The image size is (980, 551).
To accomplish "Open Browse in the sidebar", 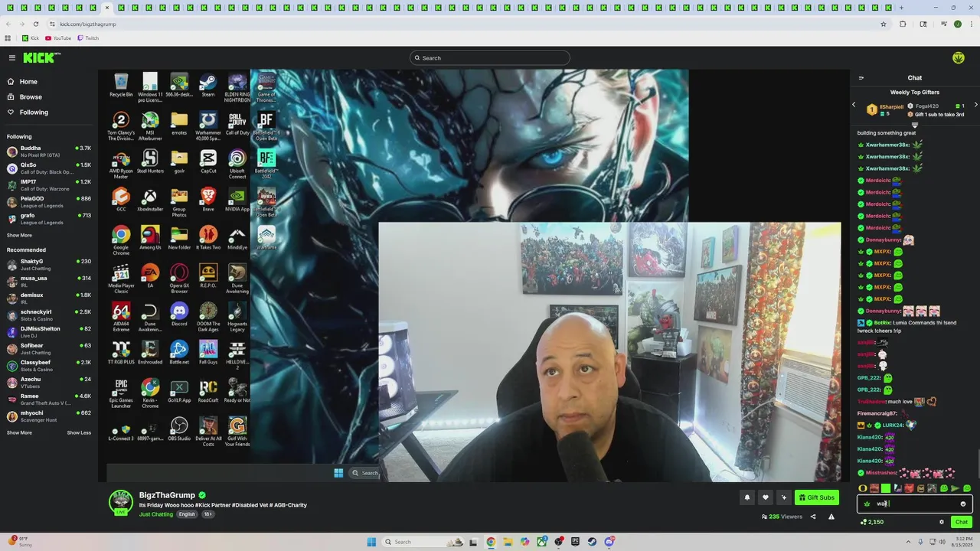I will 49,97.
